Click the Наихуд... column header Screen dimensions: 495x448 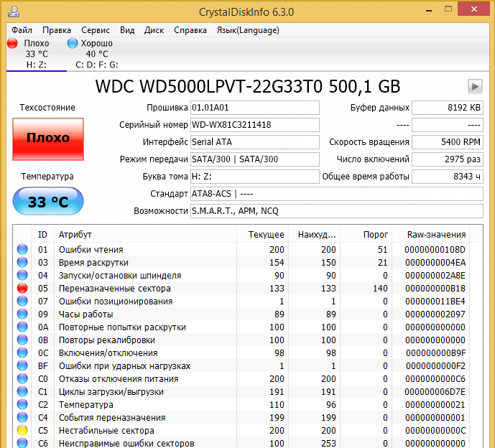pos(315,235)
